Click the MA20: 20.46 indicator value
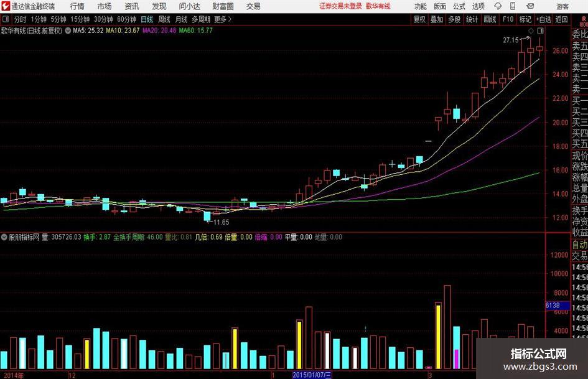 tap(159, 30)
